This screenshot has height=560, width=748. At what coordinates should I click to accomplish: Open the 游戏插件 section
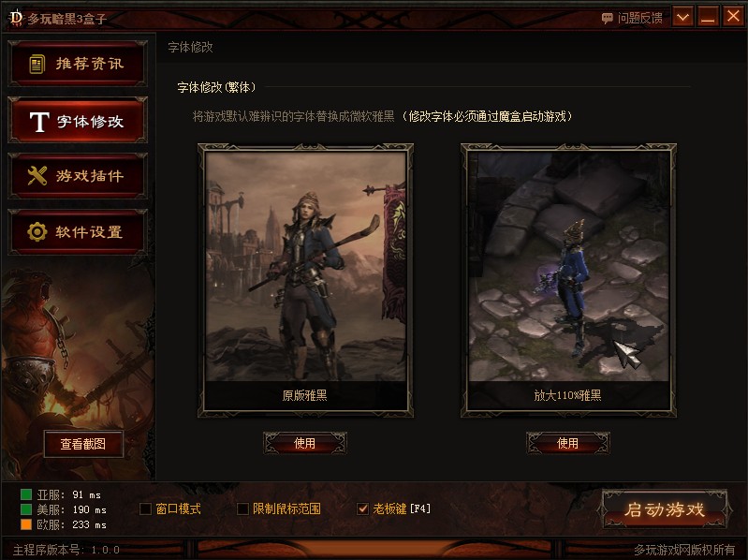[x=78, y=176]
